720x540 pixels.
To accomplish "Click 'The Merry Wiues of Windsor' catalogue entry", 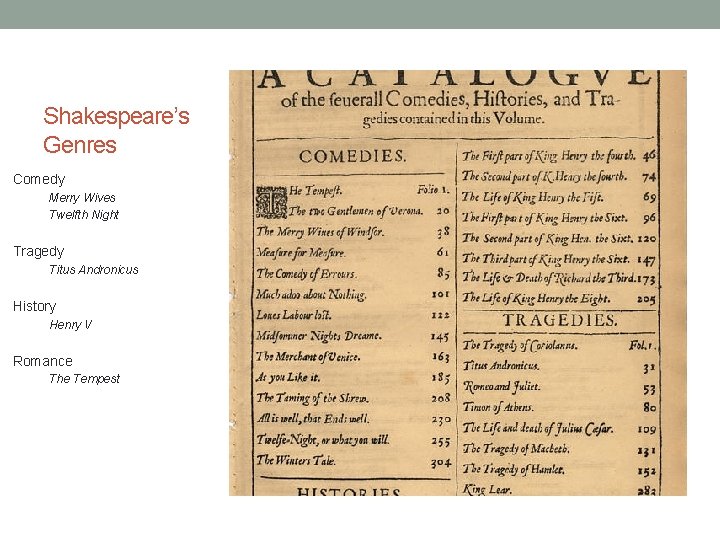I will pyautogui.click(x=320, y=232).
